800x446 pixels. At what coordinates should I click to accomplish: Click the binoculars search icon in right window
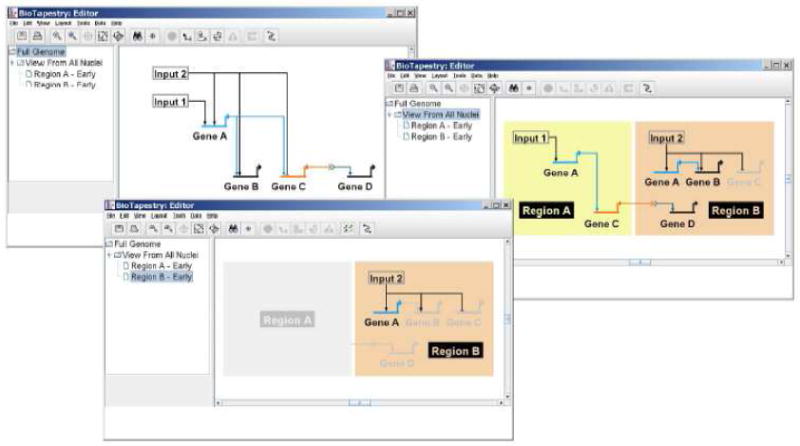click(510, 88)
